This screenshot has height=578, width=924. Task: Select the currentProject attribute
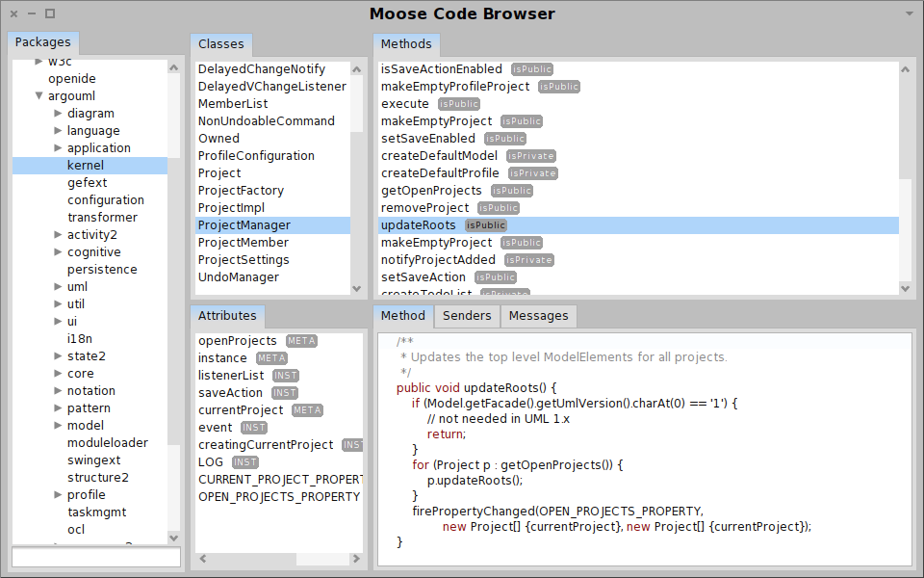point(241,410)
